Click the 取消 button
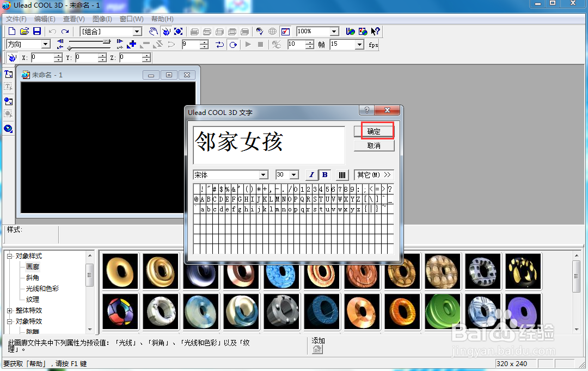The width and height of the screenshot is (588, 371). [374, 145]
